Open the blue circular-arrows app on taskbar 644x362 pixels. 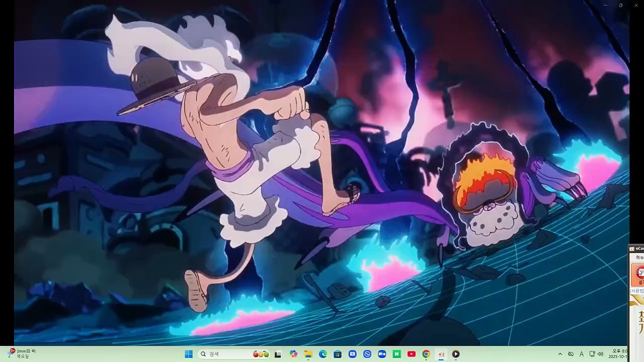tap(367, 354)
